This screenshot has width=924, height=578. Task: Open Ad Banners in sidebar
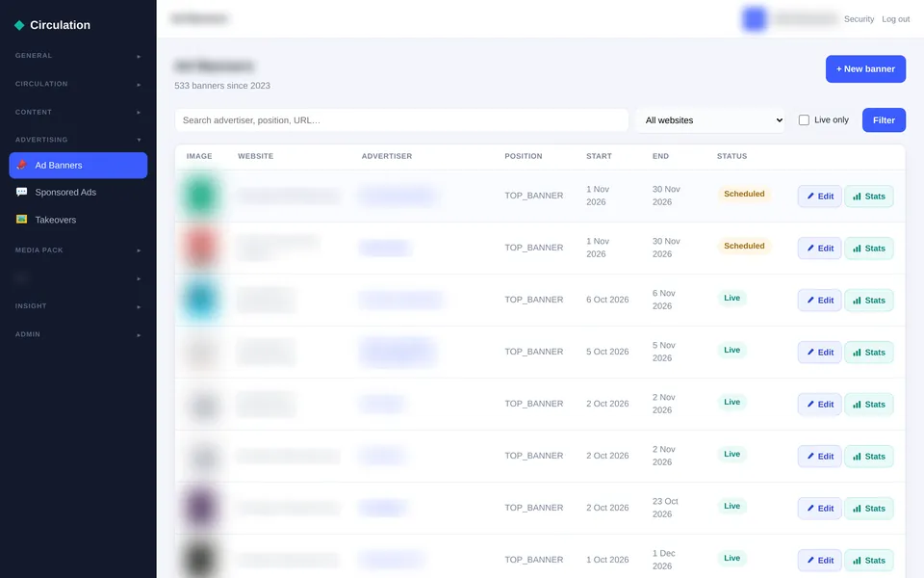pos(78,165)
